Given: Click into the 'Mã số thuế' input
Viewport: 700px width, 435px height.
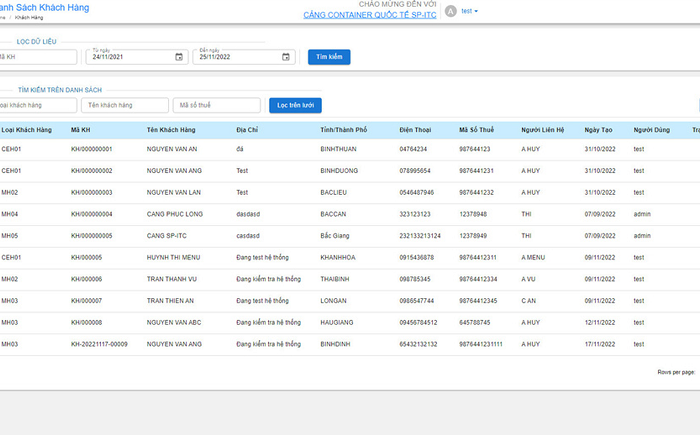Looking at the screenshot, I should click(217, 105).
